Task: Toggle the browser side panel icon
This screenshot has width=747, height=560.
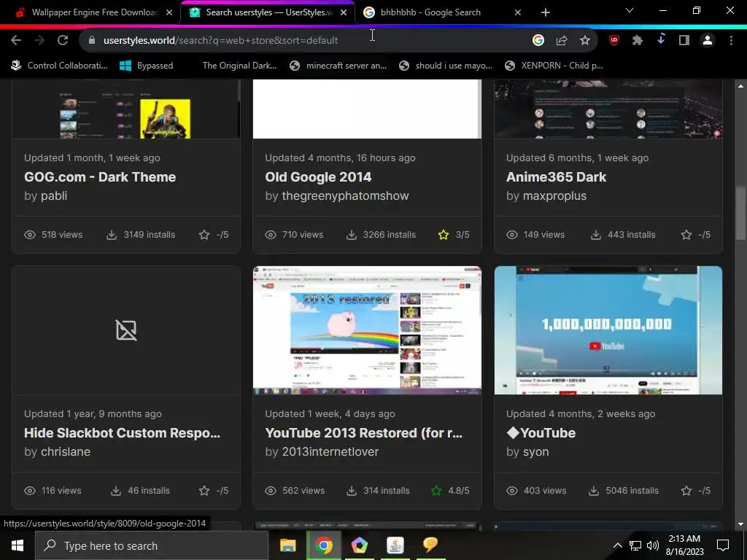Action: point(684,41)
